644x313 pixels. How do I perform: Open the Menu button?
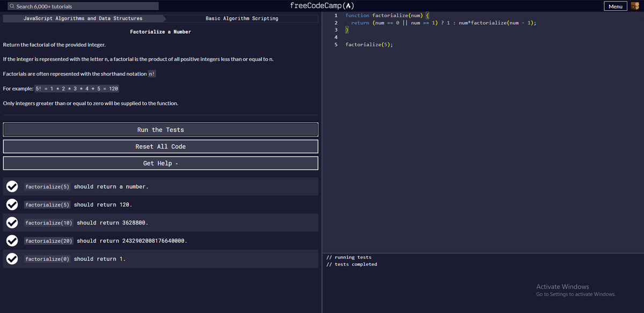(616, 6)
